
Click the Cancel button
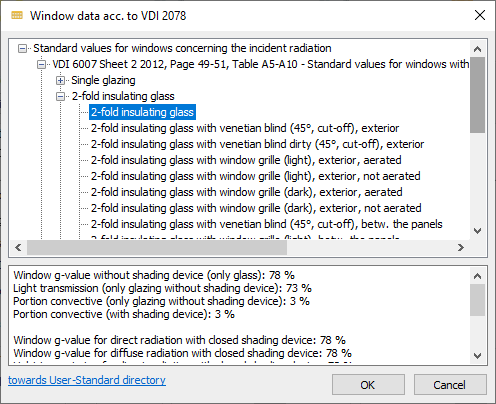click(x=450, y=385)
